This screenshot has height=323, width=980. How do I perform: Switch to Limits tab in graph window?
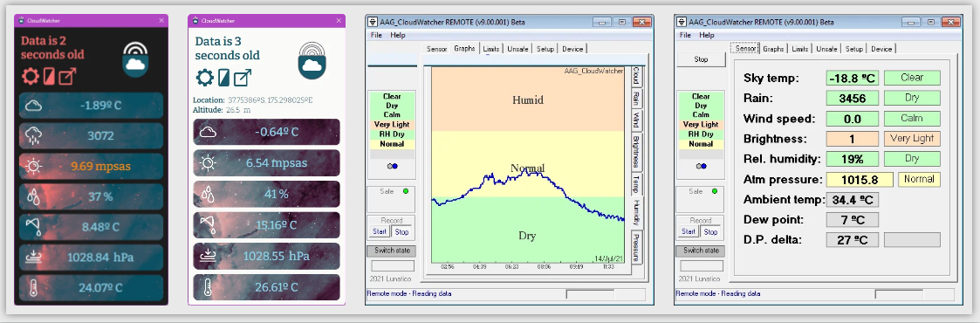[x=491, y=49]
